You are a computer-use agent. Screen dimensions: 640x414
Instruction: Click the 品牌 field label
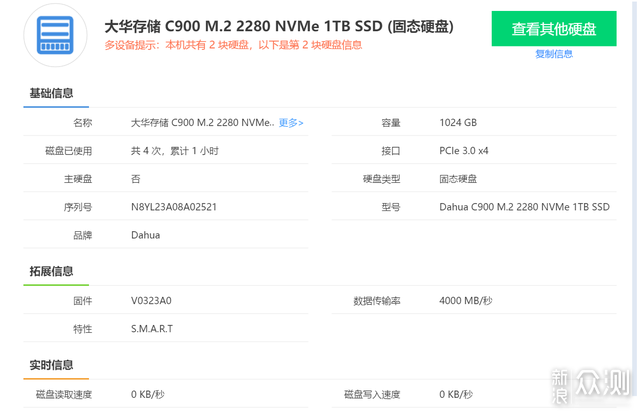(82, 236)
